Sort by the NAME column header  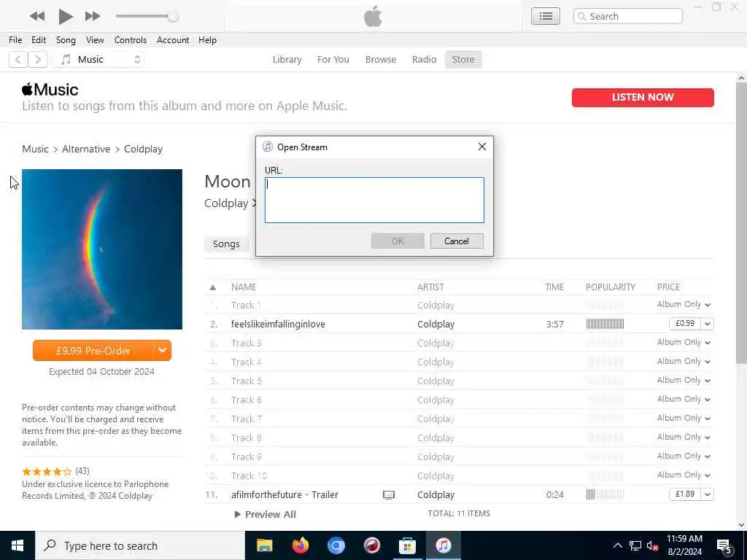pyautogui.click(x=244, y=287)
